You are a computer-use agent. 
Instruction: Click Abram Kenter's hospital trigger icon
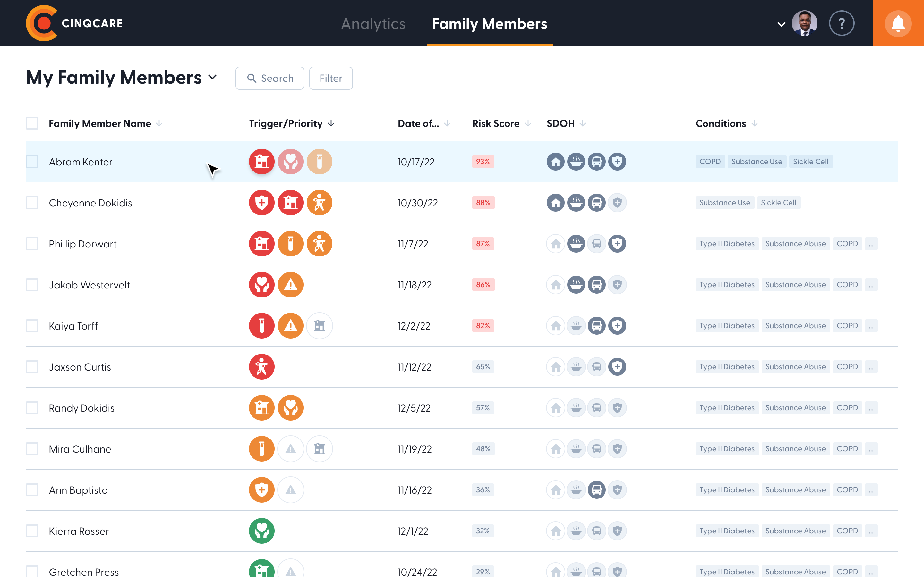[x=261, y=162]
